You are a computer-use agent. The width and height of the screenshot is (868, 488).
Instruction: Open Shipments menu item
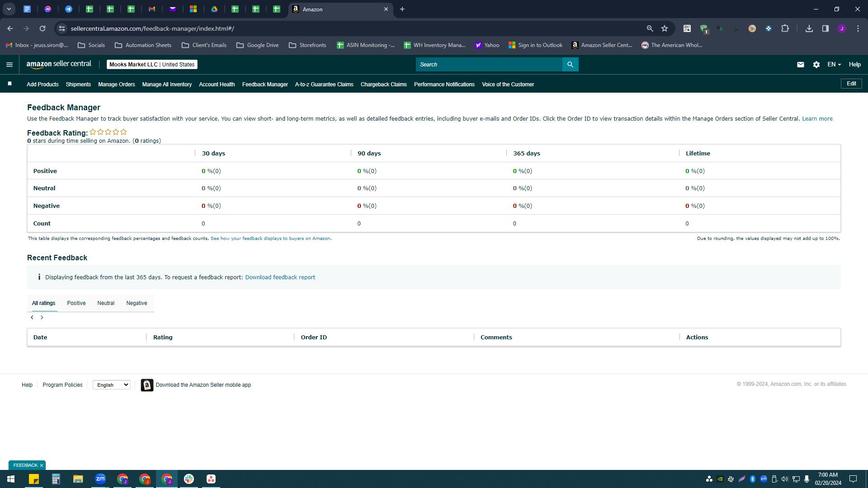[78, 84]
